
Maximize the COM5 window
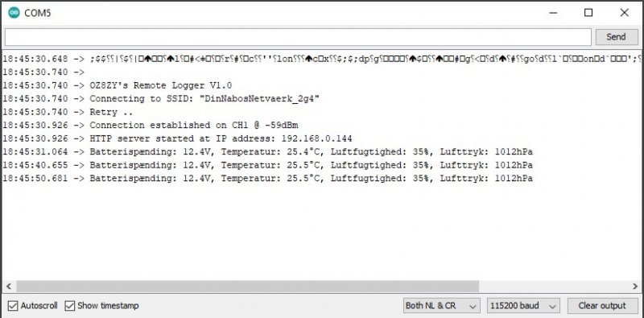tap(588, 13)
